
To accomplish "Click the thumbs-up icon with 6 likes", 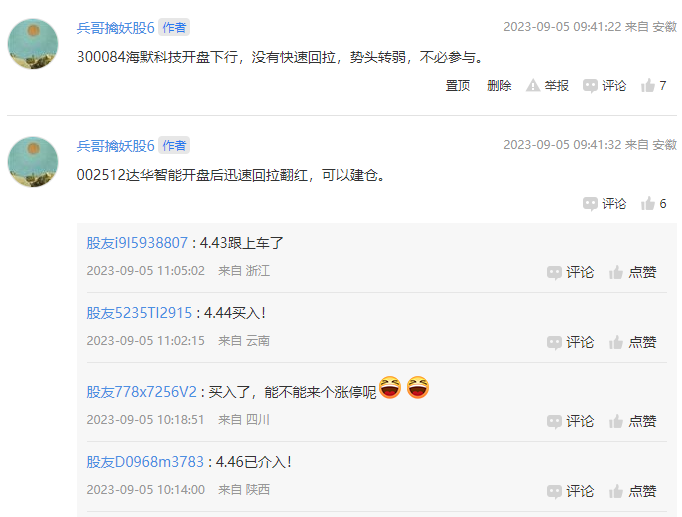I will [x=648, y=203].
